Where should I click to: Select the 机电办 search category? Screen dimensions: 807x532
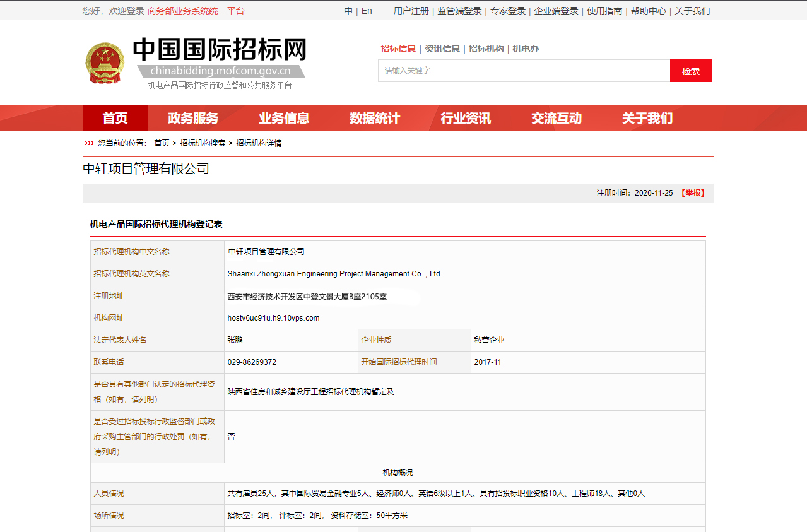tap(526, 49)
